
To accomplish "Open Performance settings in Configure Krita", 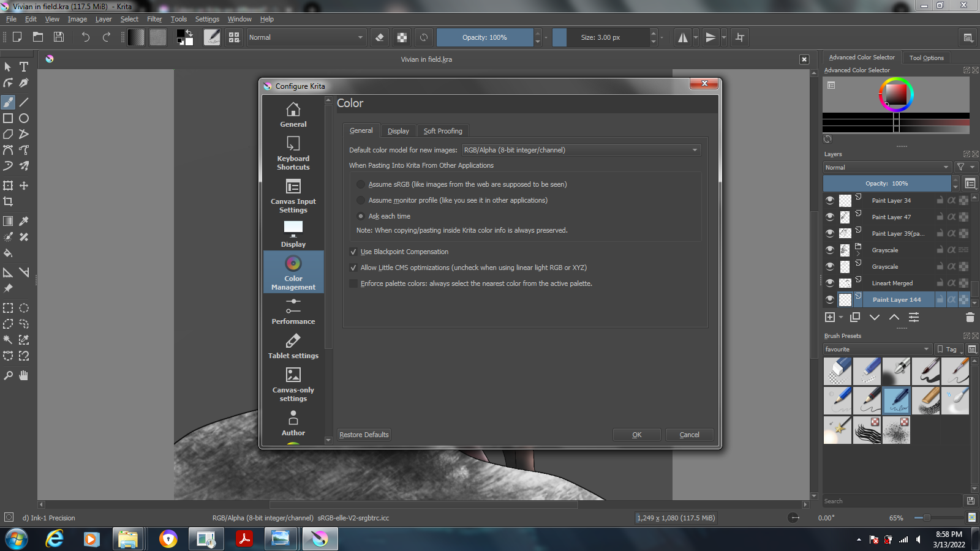I will point(293,311).
